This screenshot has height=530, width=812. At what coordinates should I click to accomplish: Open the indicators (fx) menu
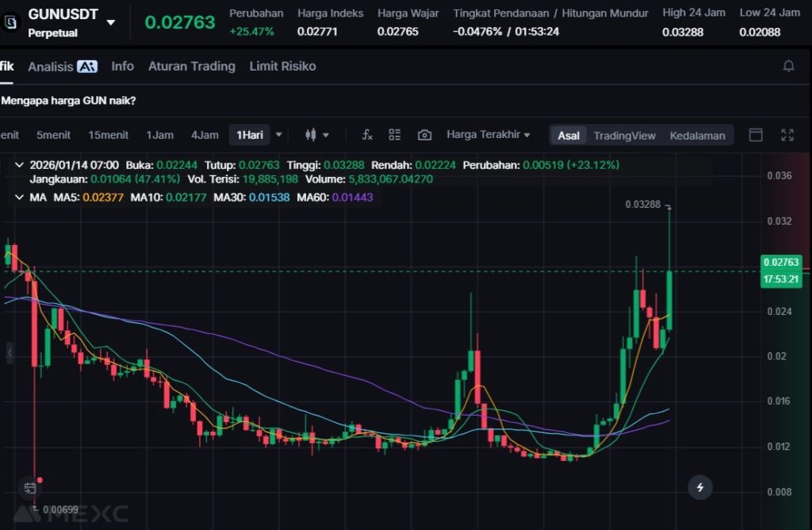367,135
